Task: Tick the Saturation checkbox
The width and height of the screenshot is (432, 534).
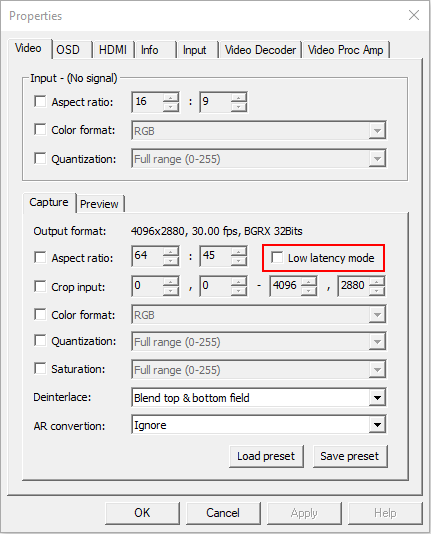Action: pyautogui.click(x=40, y=368)
